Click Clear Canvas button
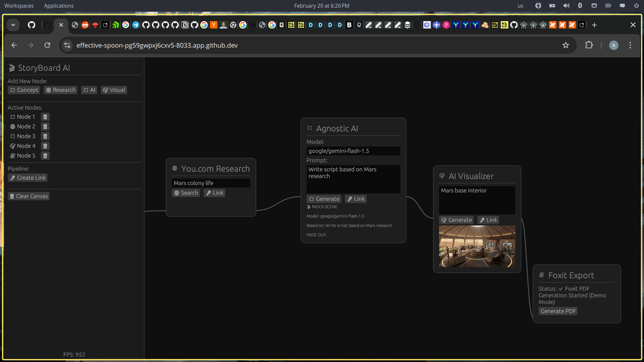The height and width of the screenshot is (362, 644). (29, 196)
